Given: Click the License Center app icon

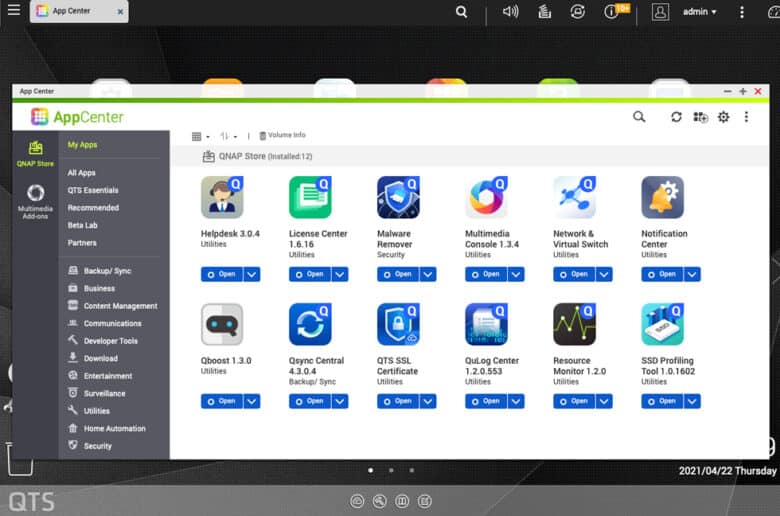Looking at the screenshot, I should 310,197.
